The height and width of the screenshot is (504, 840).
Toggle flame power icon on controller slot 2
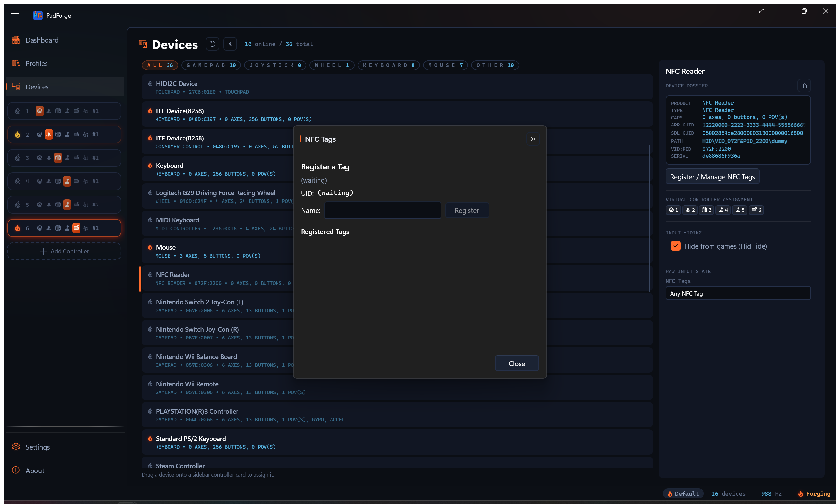[x=18, y=135]
